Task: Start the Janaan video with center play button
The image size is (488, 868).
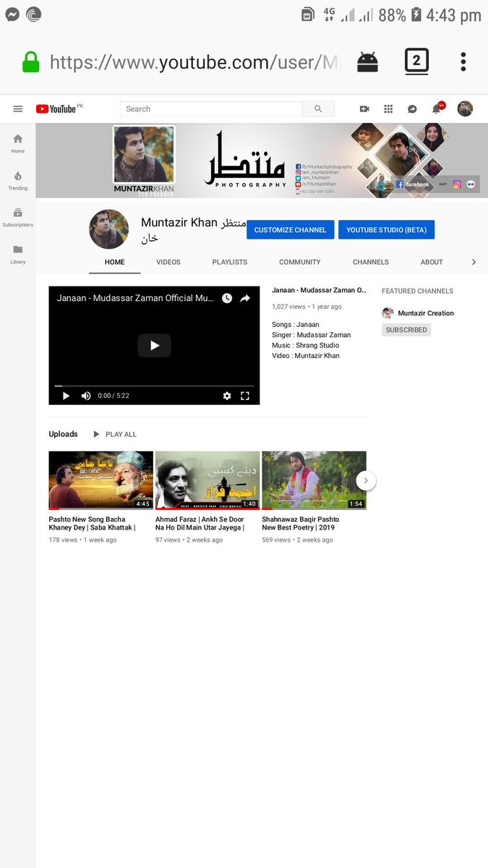Action: (154, 346)
